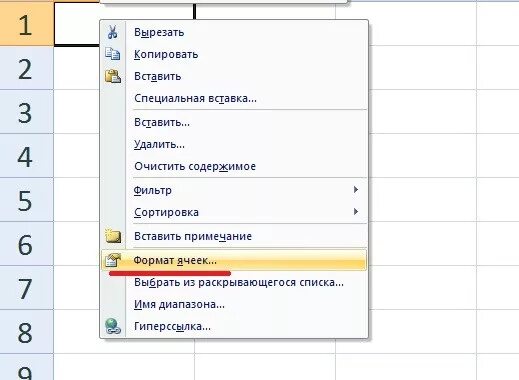Open the Фильтр submenu
Viewport: 519px width, 380px height.
[234, 190]
